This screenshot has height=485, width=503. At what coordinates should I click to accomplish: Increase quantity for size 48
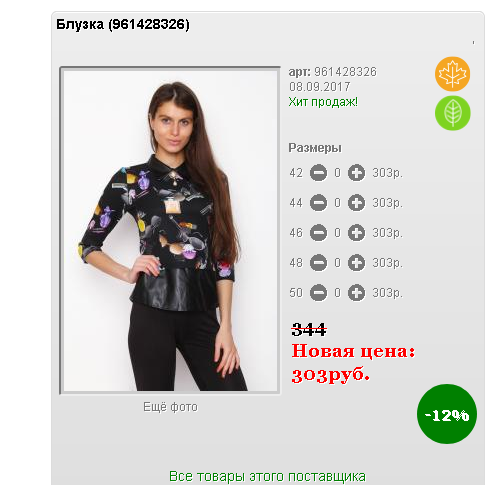356,263
